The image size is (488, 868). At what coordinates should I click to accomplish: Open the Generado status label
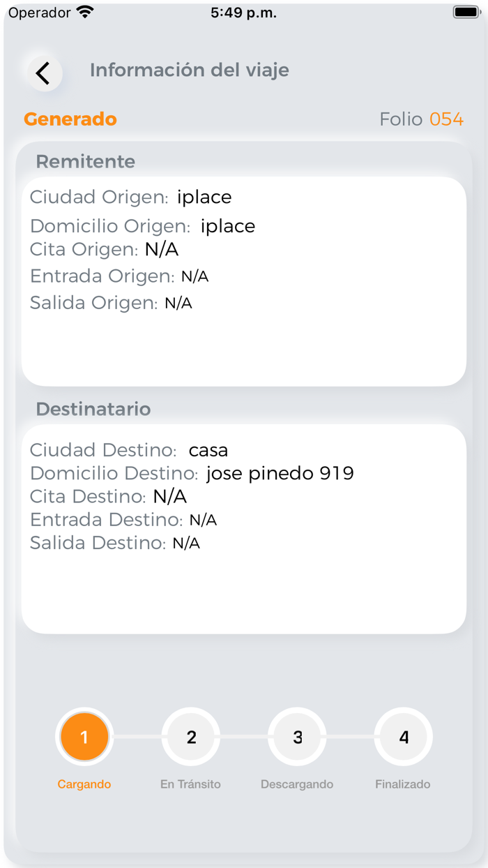point(70,119)
